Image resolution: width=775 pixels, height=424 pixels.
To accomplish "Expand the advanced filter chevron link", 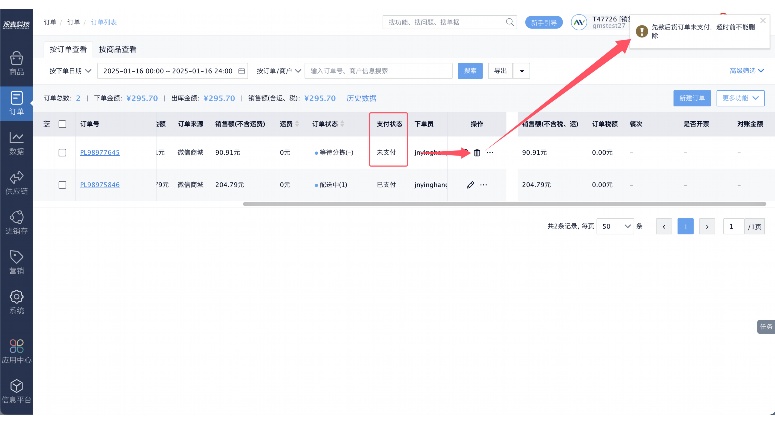I will click(x=747, y=71).
